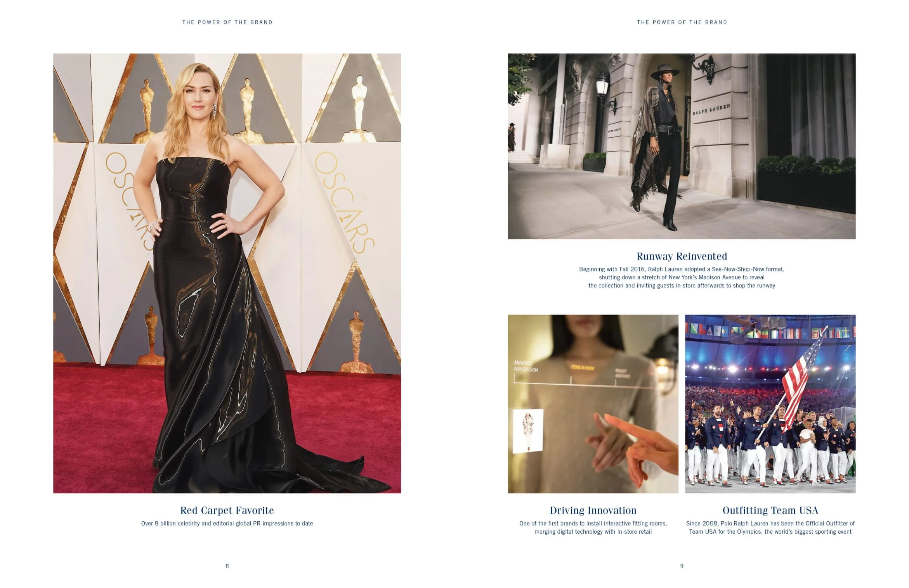
Task: Click the 'Minimize Navigation' label in the fitting room photo
Action: pyautogui.click(x=526, y=366)
